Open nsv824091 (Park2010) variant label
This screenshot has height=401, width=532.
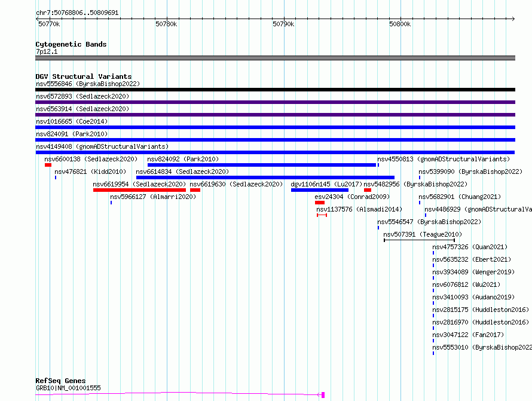click(x=72, y=134)
